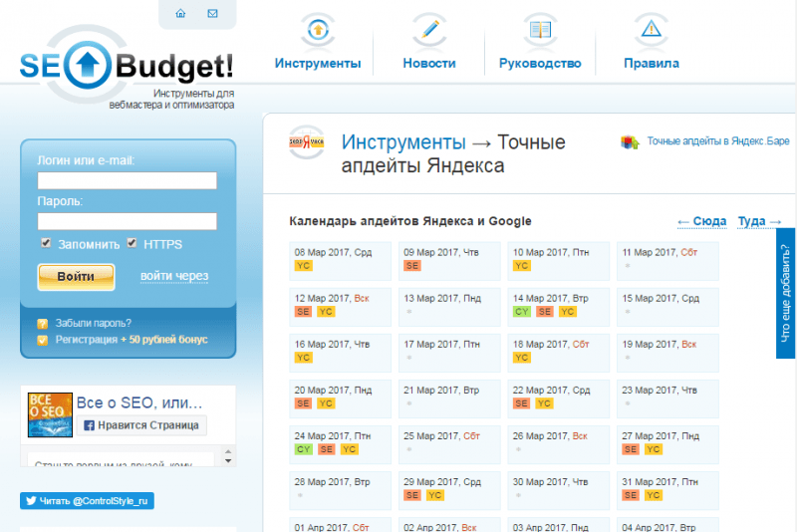797x532 pixels.
Task: Open the Инструменты menu
Action: point(318,63)
